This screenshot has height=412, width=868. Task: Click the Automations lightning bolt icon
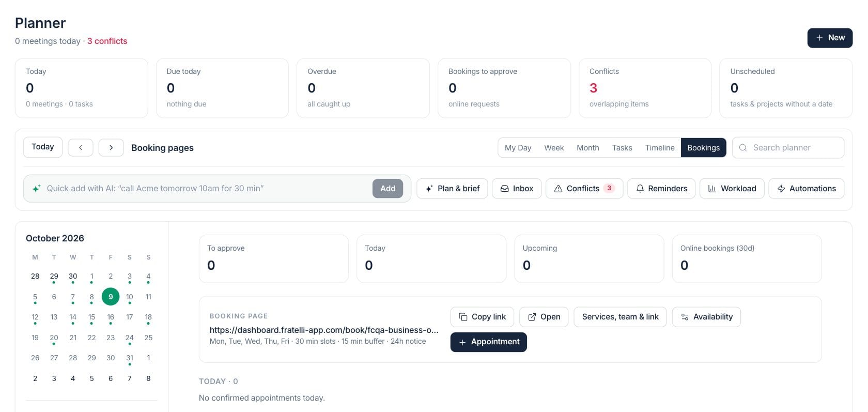point(781,189)
